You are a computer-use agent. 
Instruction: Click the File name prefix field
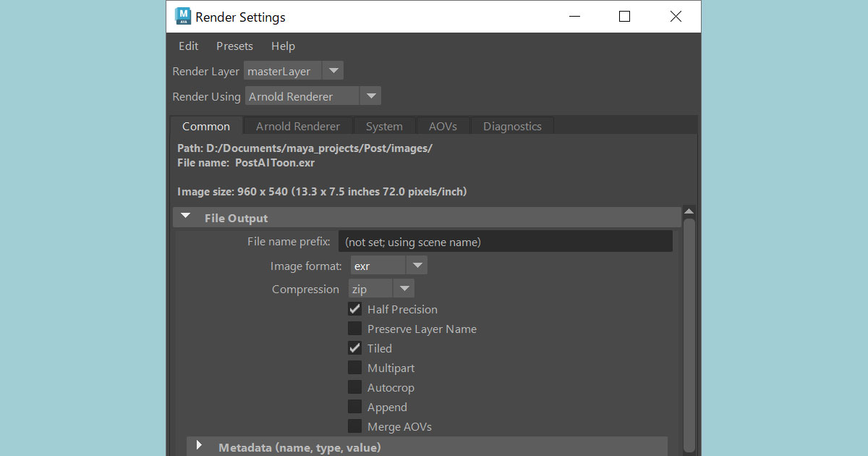[506, 242]
